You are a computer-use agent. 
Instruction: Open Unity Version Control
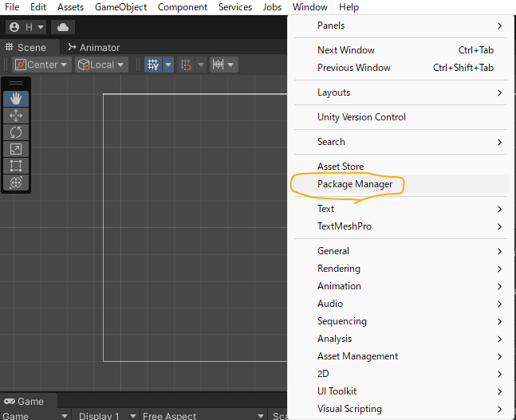[400, 117]
